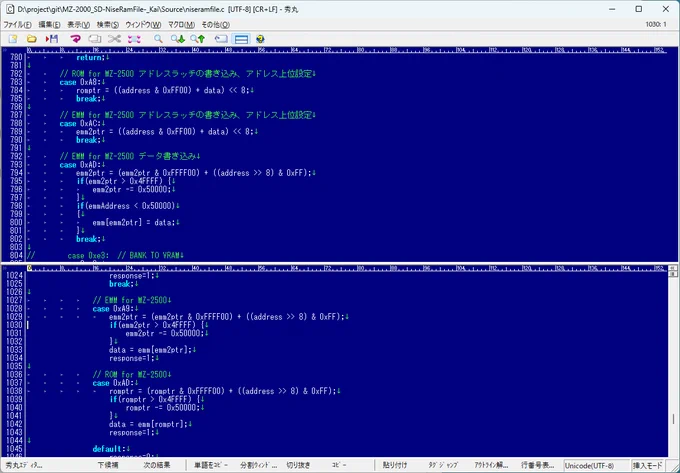
Task: Click the Open folder toolbar icon
Action: point(32,39)
